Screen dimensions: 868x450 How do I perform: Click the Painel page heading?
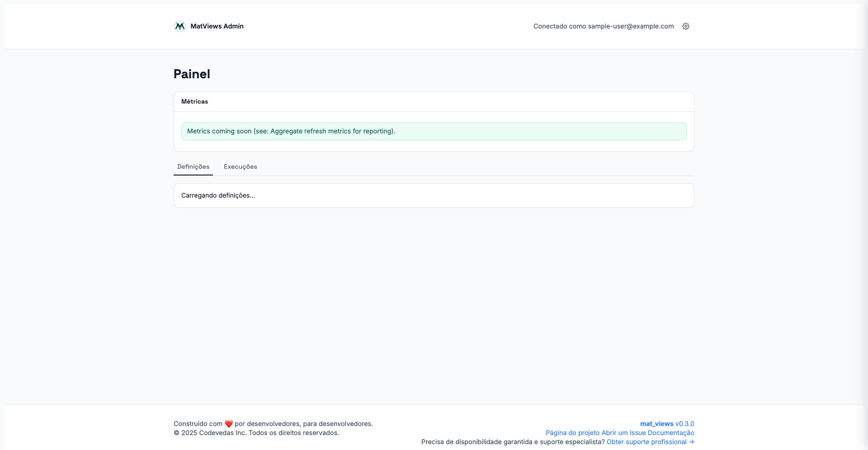192,74
